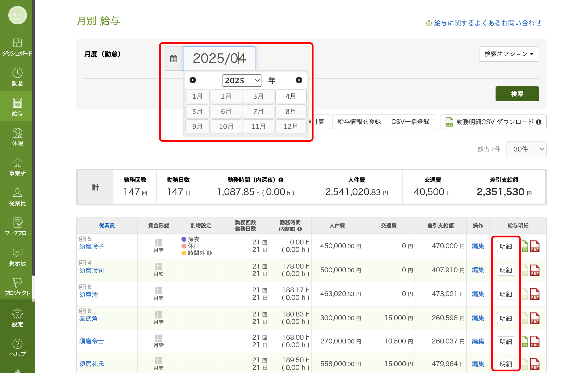This screenshot has height=373, width=588.
Task: Select 6月 in the month picker
Action: click(x=226, y=112)
